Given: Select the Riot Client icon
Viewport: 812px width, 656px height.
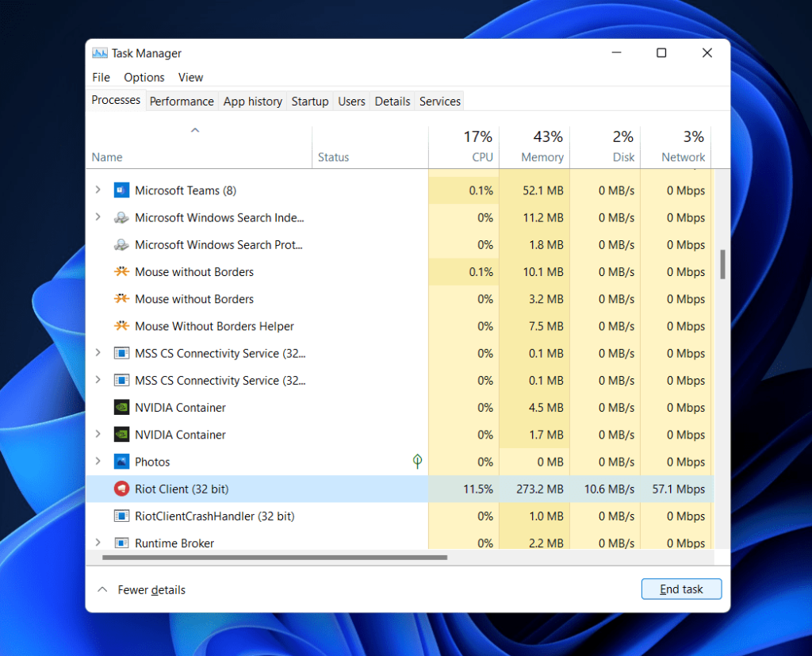Looking at the screenshot, I should [x=121, y=489].
